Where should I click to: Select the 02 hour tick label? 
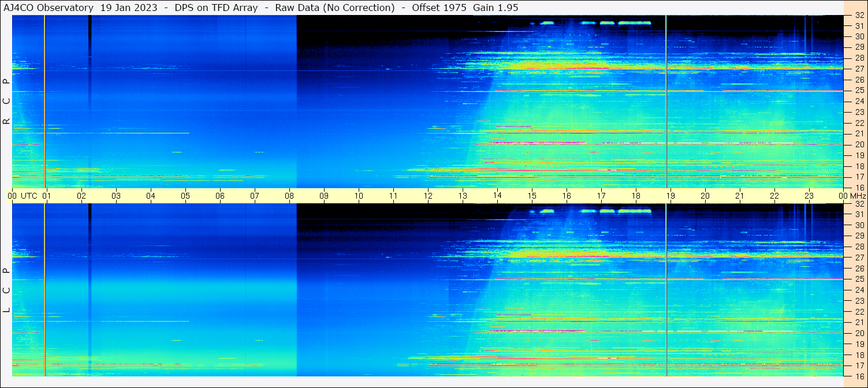[x=81, y=196]
